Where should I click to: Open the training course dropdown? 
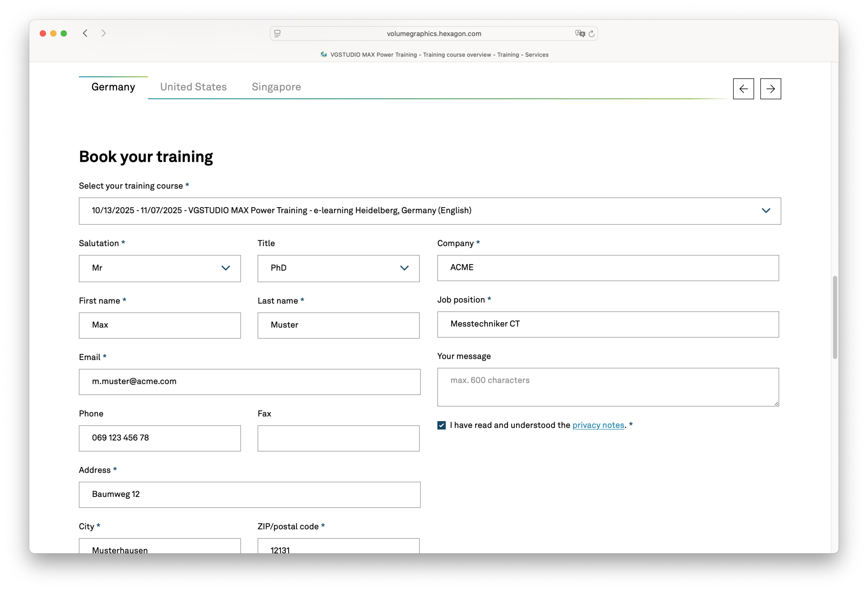pos(430,211)
